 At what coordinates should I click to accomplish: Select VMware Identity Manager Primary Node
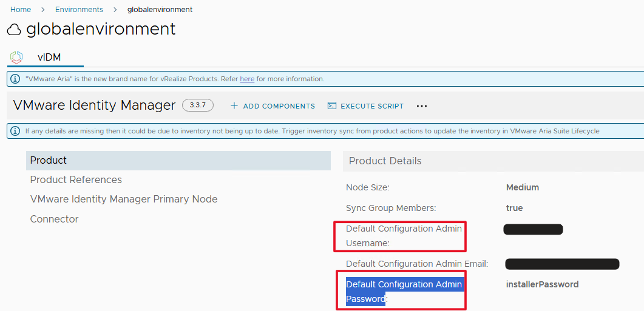pos(124,199)
